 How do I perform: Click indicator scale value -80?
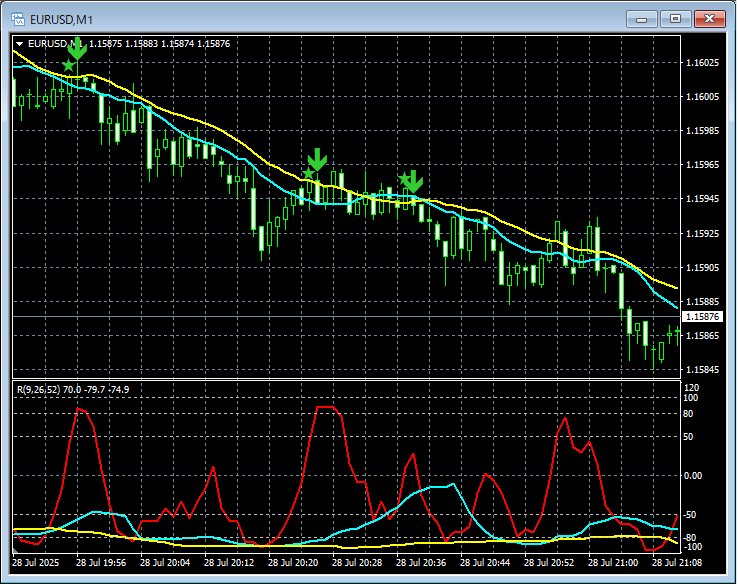click(x=690, y=538)
